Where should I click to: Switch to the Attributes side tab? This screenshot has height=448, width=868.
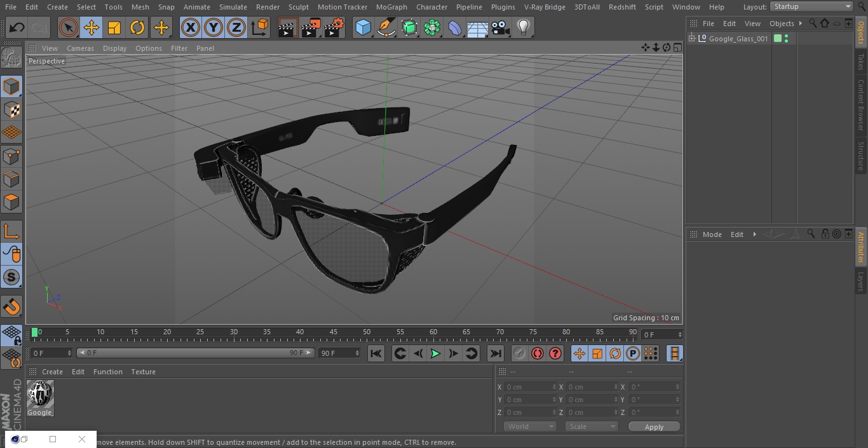[x=861, y=247]
